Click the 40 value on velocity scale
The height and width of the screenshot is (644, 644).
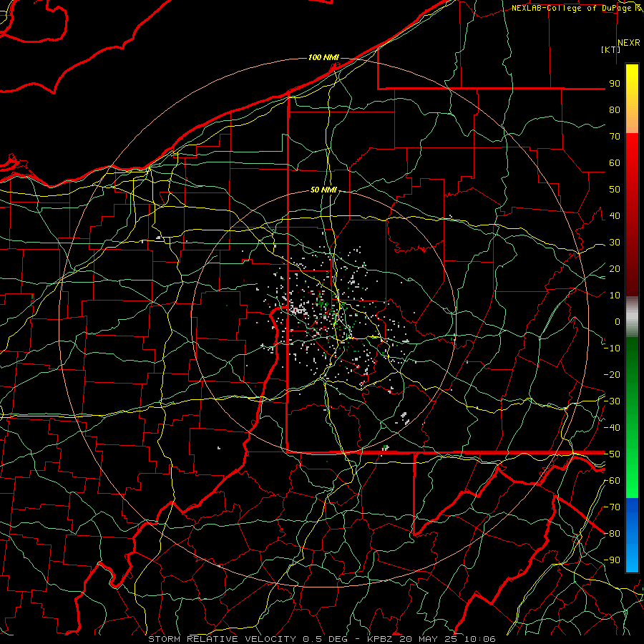click(x=615, y=215)
